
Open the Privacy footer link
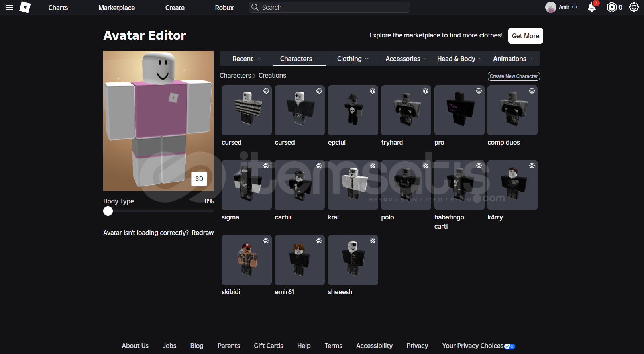pyautogui.click(x=417, y=346)
